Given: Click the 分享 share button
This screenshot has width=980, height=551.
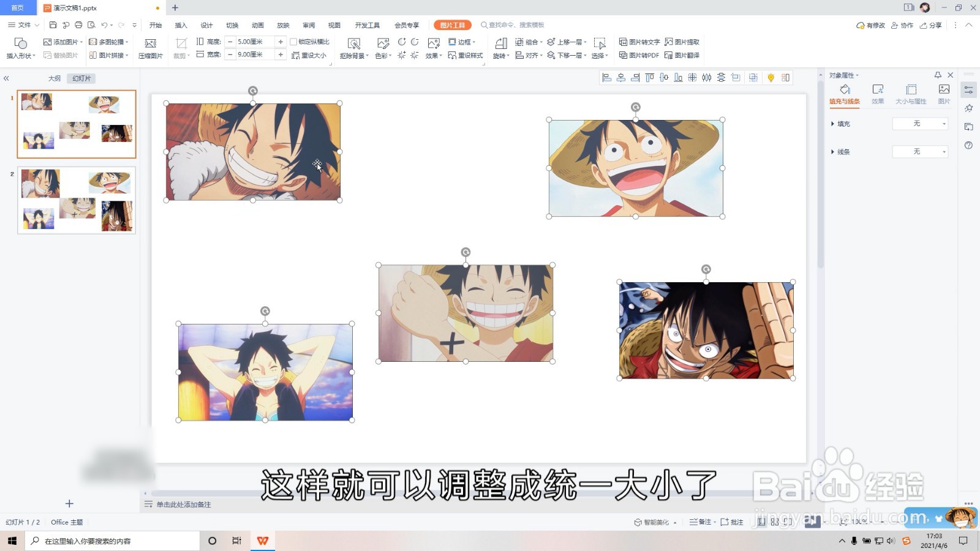Looking at the screenshot, I should [931, 25].
